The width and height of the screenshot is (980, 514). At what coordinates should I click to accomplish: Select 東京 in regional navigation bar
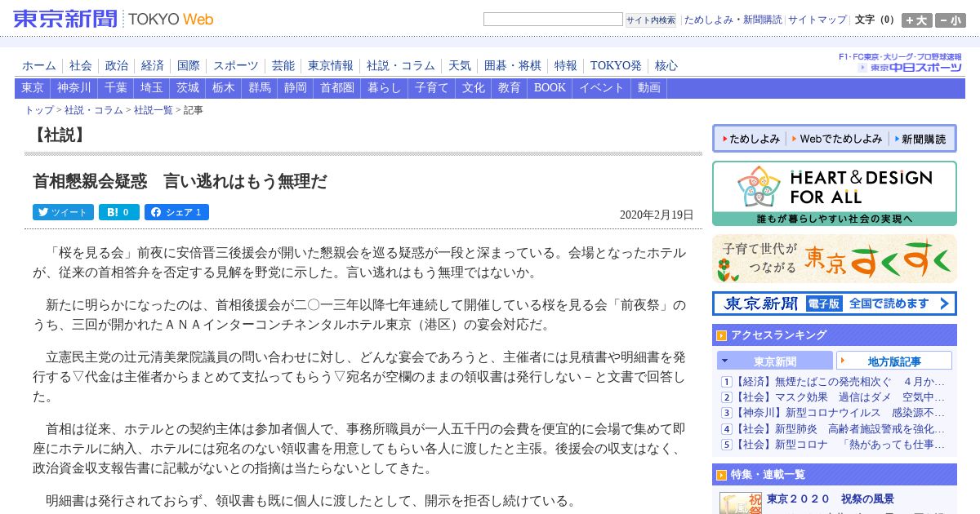tap(33, 88)
